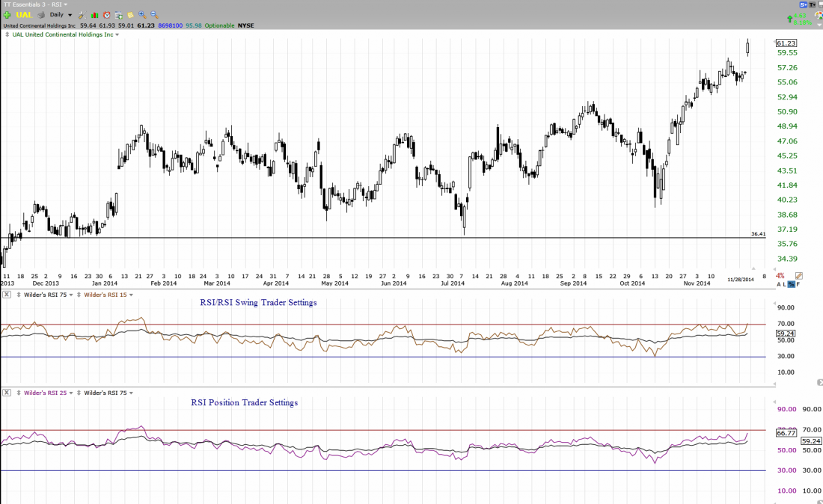823x504 pixels.
Task: Click the yellow sticky note icon
Action: click(130, 15)
